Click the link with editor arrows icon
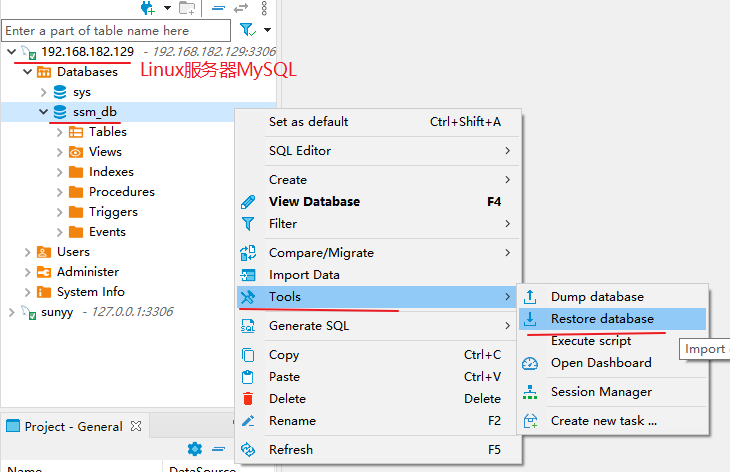730x472 pixels. [241, 8]
